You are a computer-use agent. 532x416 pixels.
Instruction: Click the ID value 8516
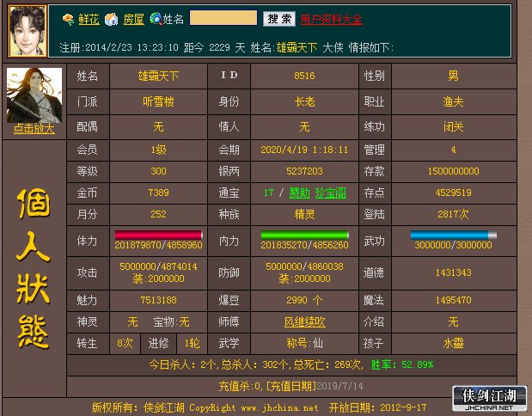pos(304,76)
